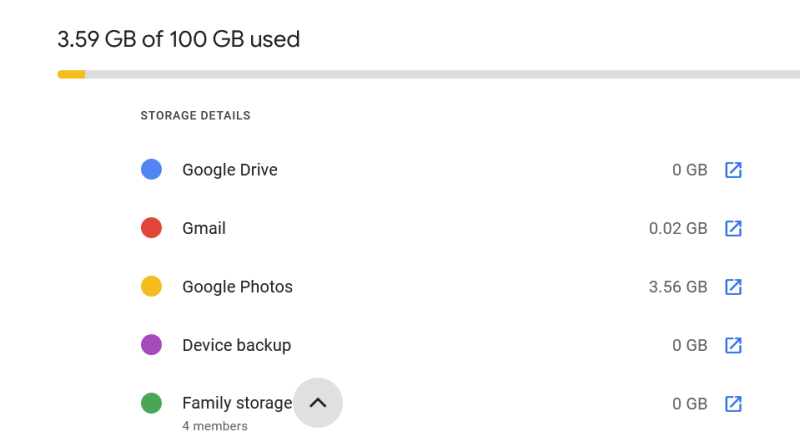Click the green Family storage color dot
This screenshot has width=800, height=442.
(x=151, y=404)
